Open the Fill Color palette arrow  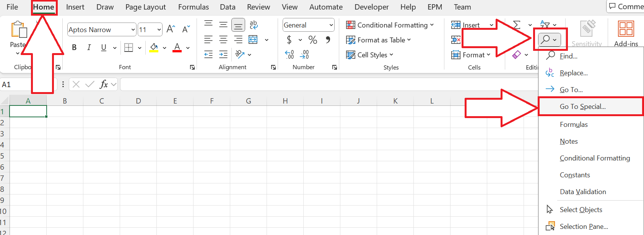[x=164, y=48]
